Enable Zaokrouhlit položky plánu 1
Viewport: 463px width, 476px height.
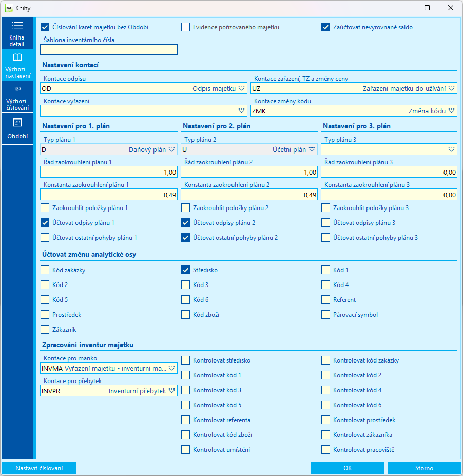pos(45,208)
